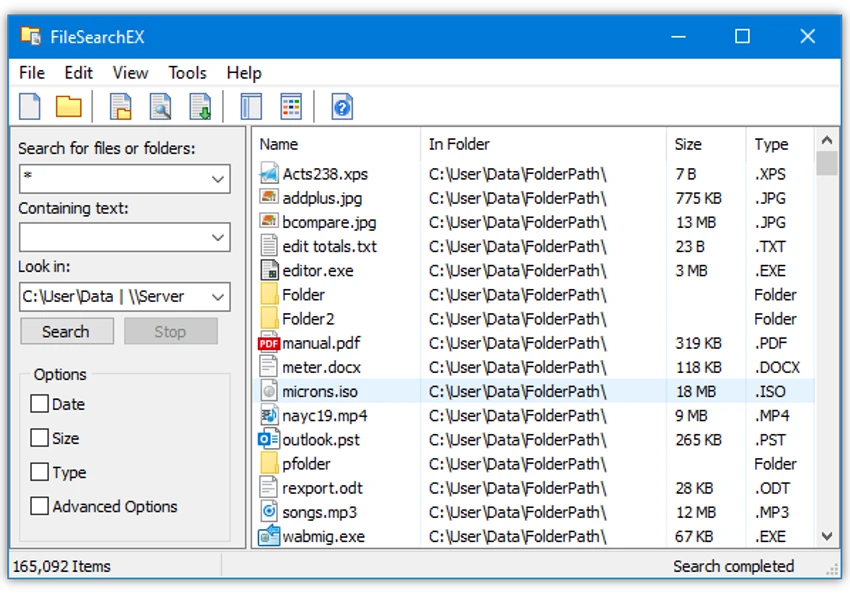Click the FileSearchEX title bar app icon
Viewport: 850px width, 594px height.
pyautogui.click(x=30, y=36)
